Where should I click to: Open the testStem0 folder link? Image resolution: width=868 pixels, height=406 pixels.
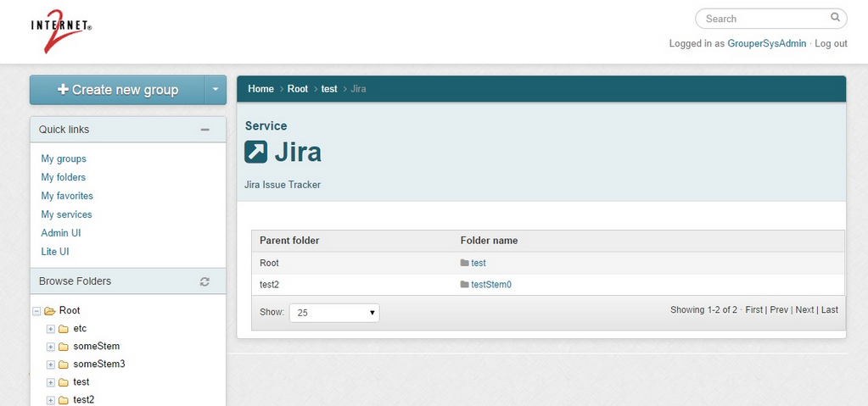click(491, 285)
